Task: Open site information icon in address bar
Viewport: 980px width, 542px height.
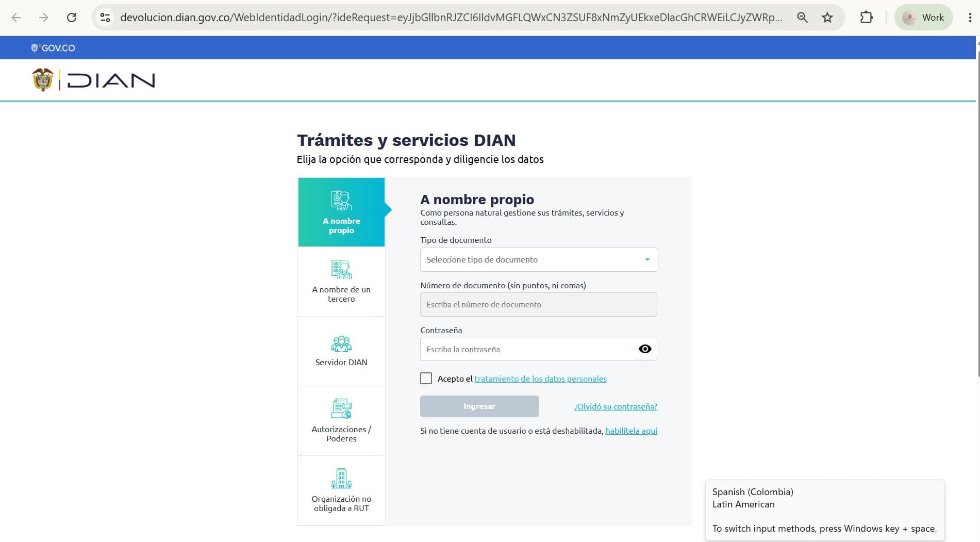Action: point(105,18)
